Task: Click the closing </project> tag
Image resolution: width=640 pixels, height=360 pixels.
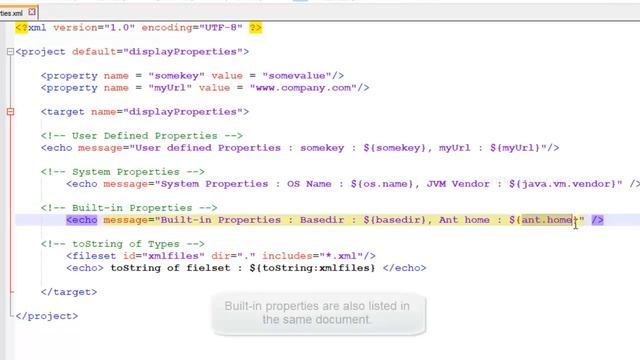Action: [47, 316]
